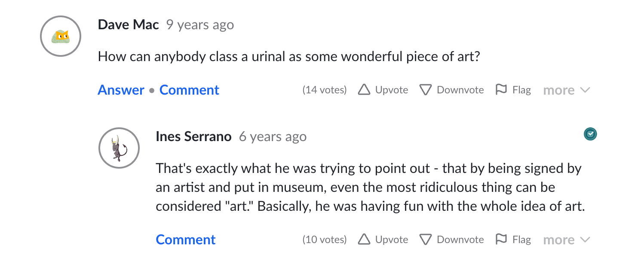Upvote Ines Serrano's answer

tap(383, 240)
